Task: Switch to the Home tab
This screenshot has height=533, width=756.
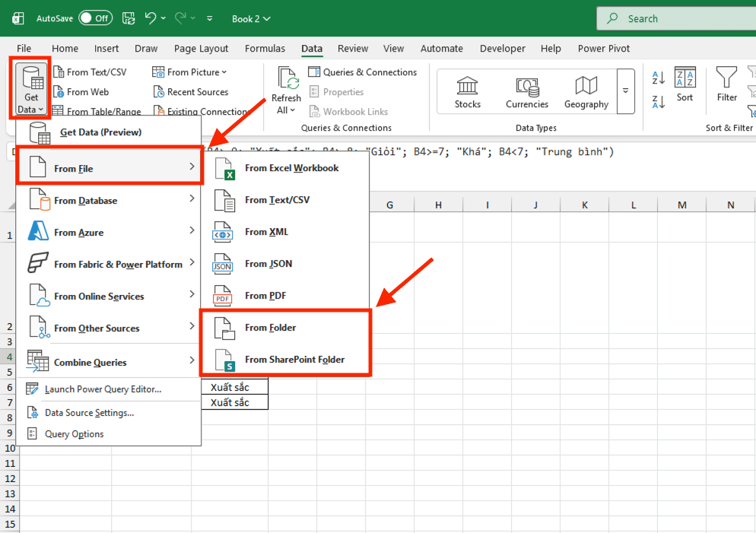Action: click(65, 48)
